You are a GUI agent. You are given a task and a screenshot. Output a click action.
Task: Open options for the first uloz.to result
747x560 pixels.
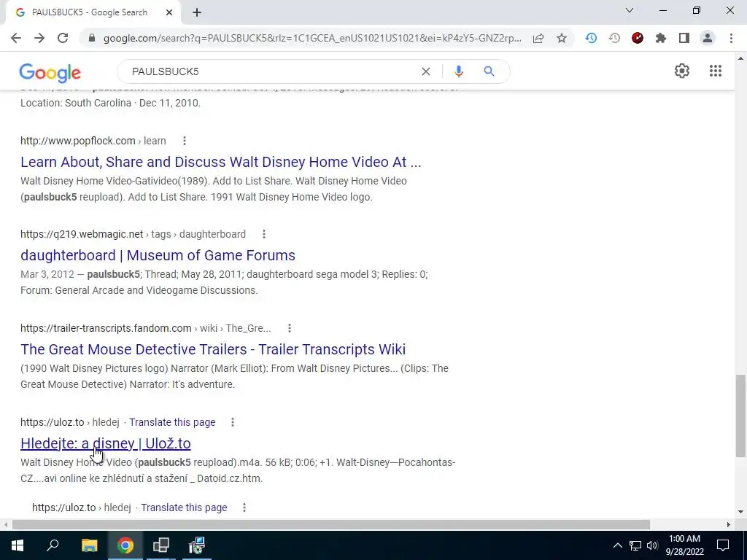(233, 422)
